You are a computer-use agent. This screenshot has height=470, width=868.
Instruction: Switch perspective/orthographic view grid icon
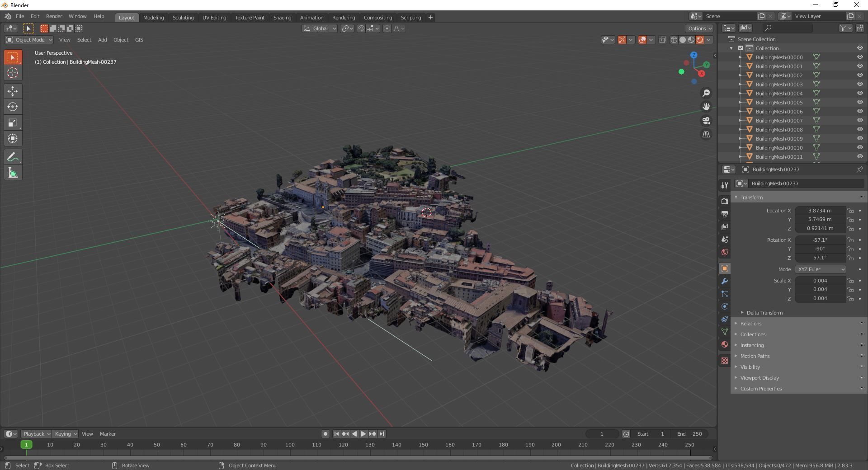[x=706, y=135]
